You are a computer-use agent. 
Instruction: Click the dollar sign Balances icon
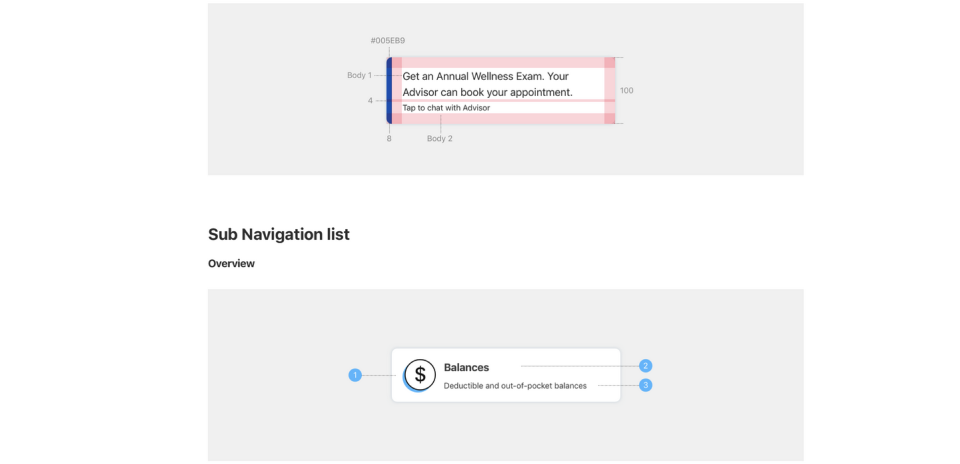[x=419, y=375]
